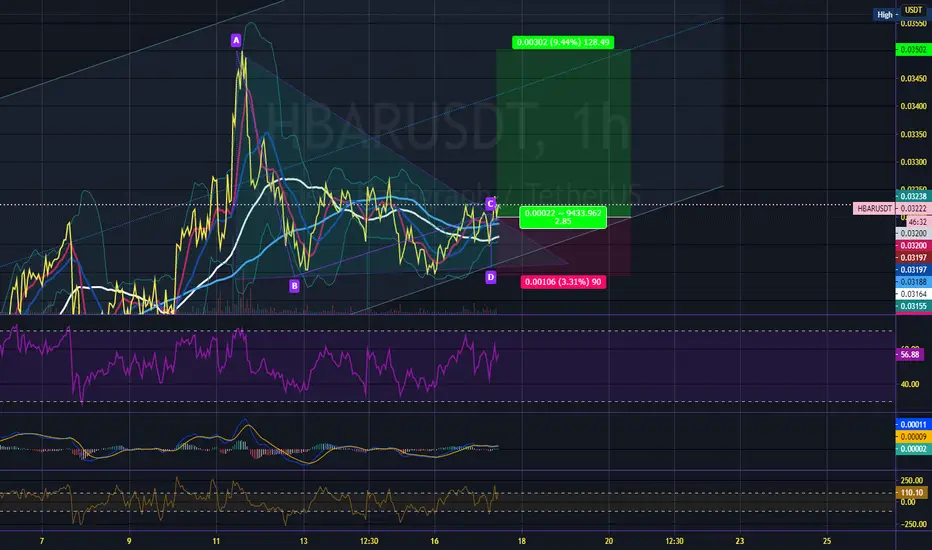Click the RSI scale value 40.00
This screenshot has width=932, height=550.
pos(910,384)
